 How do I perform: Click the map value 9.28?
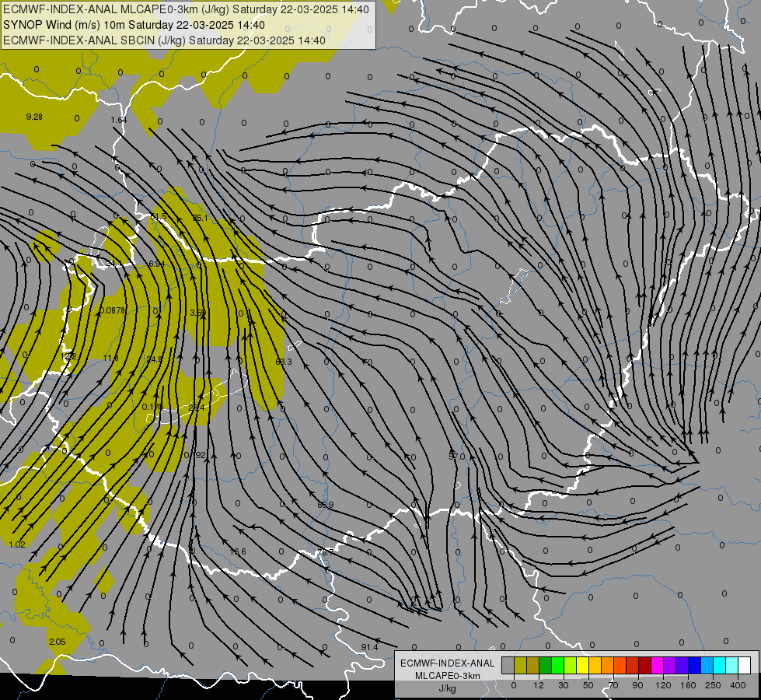[34, 117]
